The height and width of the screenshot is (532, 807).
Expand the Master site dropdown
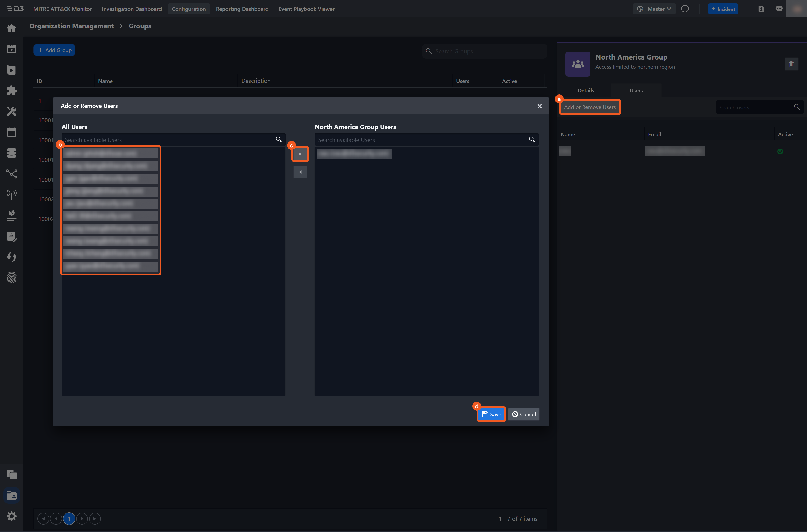654,9
